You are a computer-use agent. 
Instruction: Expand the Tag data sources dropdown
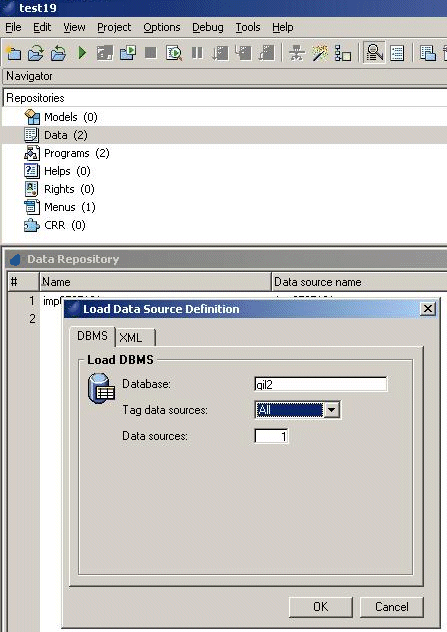332,410
